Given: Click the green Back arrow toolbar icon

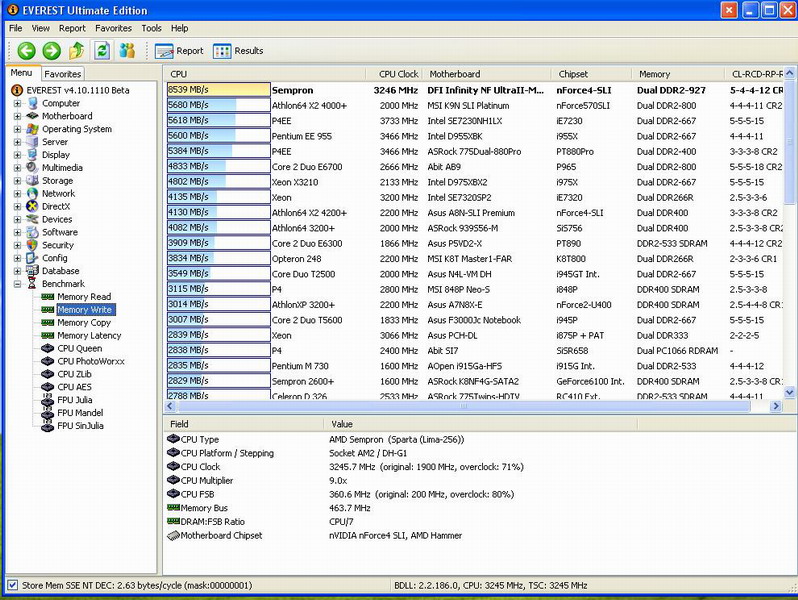Looking at the screenshot, I should [x=26, y=50].
